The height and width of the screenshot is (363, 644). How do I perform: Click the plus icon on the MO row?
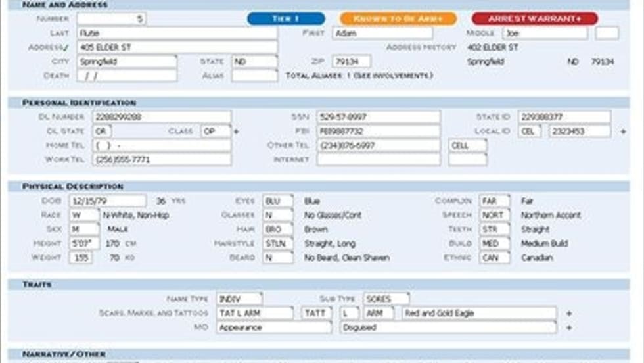coord(568,327)
